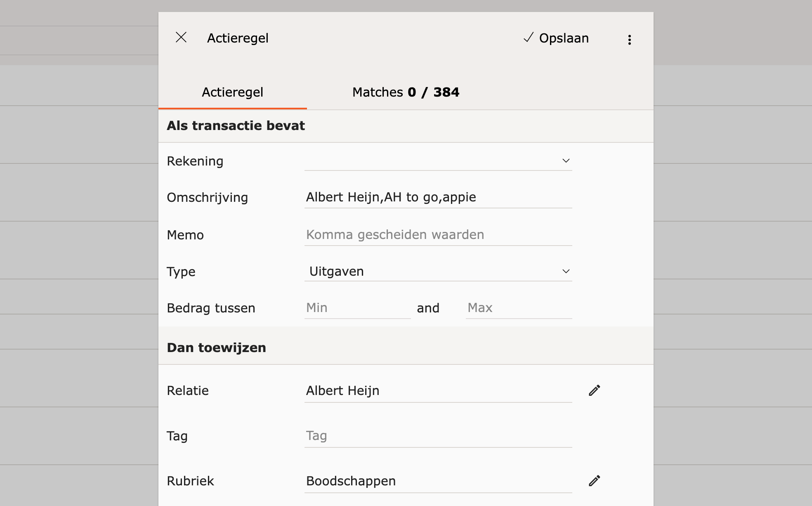Save the rule with Opslaan
The image size is (812, 506).
556,38
